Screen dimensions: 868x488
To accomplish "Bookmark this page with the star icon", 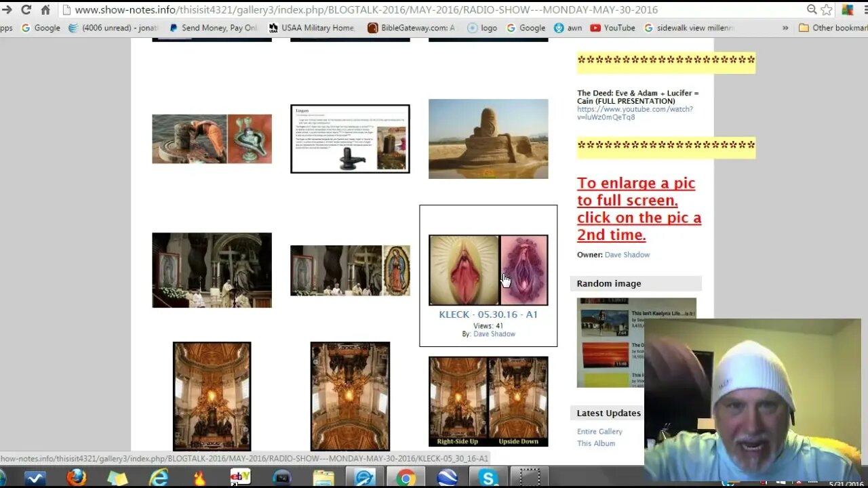I will click(x=827, y=9).
